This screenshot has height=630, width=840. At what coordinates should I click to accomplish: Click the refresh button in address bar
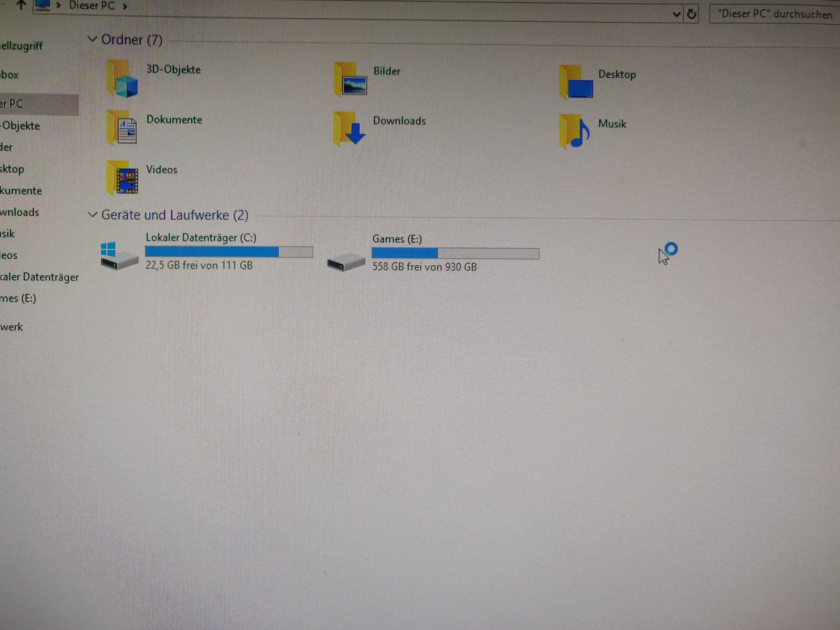(x=691, y=14)
